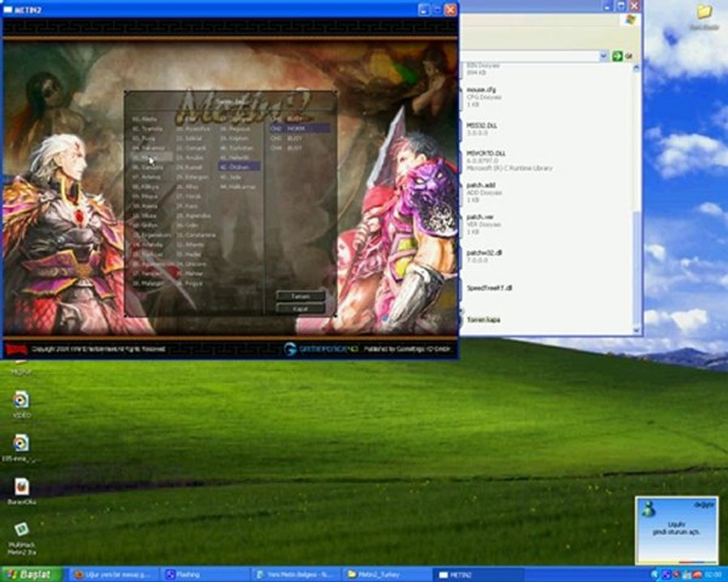Choose server 31. Constantine
Image resolution: width=728 pixels, height=582 pixels.
point(196,235)
